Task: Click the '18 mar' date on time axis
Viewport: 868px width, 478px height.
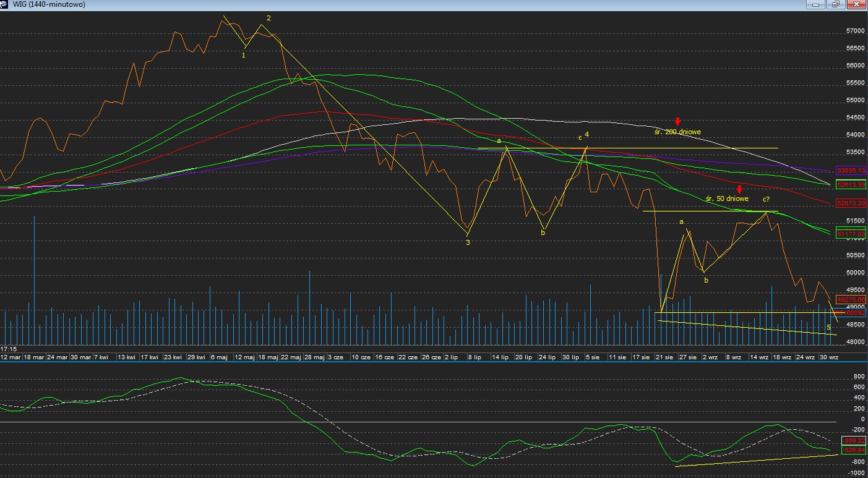Action: coord(34,357)
